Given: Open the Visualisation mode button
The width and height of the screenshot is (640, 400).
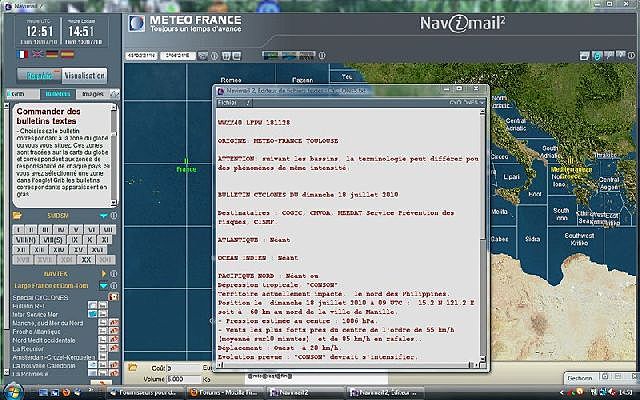Looking at the screenshot, I should click(84, 76).
